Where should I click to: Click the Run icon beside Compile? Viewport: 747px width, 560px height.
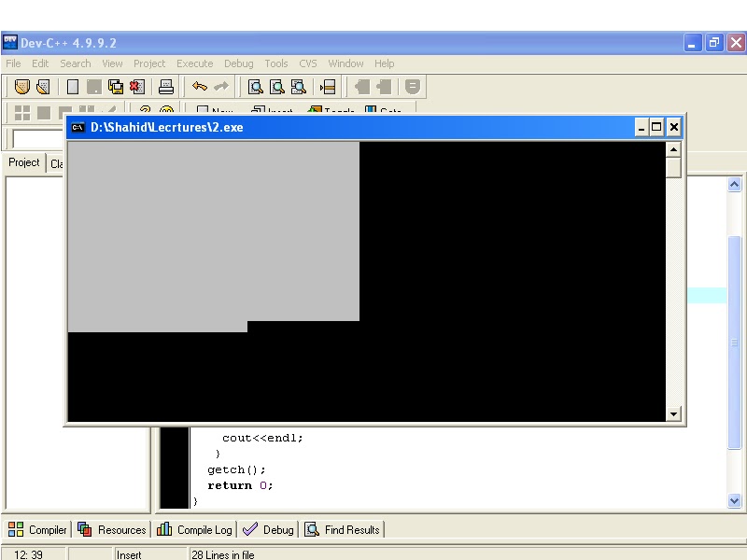point(44,112)
